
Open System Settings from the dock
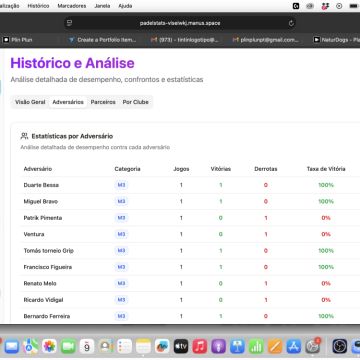point(313,347)
